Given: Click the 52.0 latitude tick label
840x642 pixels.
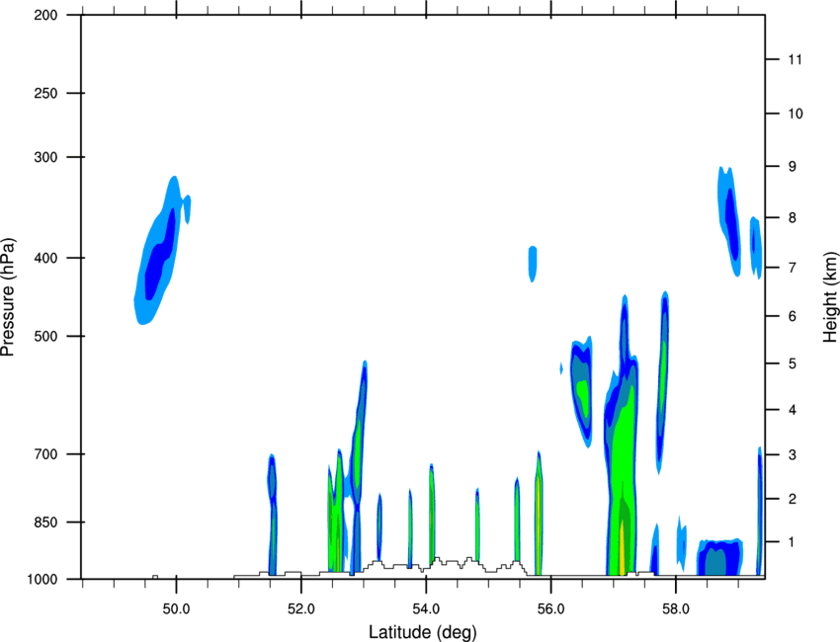Looking at the screenshot, I should pyautogui.click(x=301, y=608).
